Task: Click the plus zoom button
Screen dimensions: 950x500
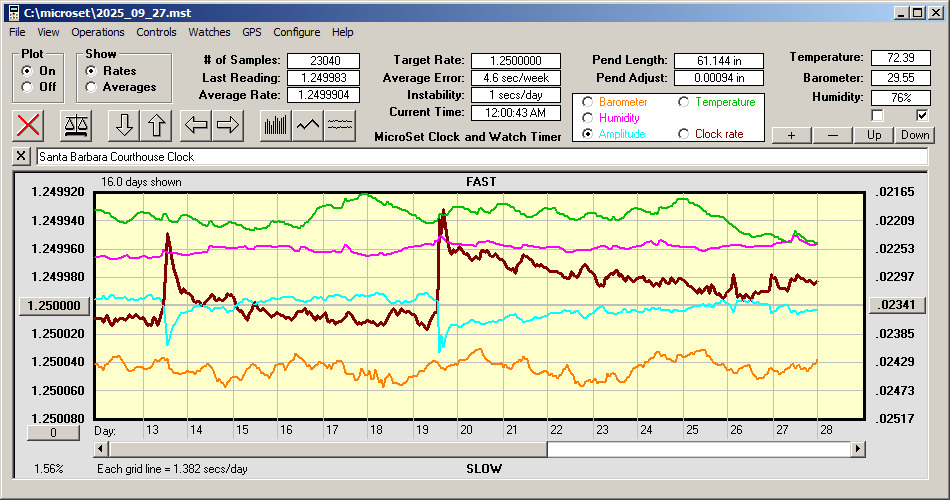Action: point(791,135)
